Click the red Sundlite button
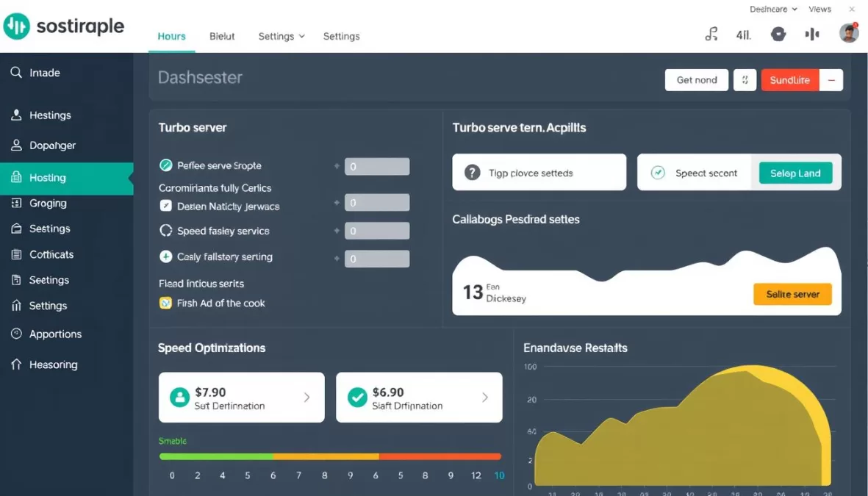Viewport: 868px width, 496px height. tap(789, 80)
